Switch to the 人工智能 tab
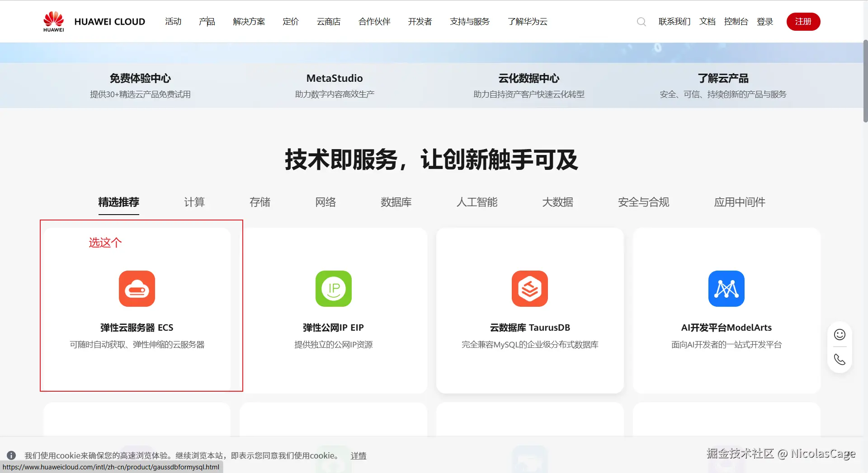Viewport: 868px width, 473px height. point(477,202)
